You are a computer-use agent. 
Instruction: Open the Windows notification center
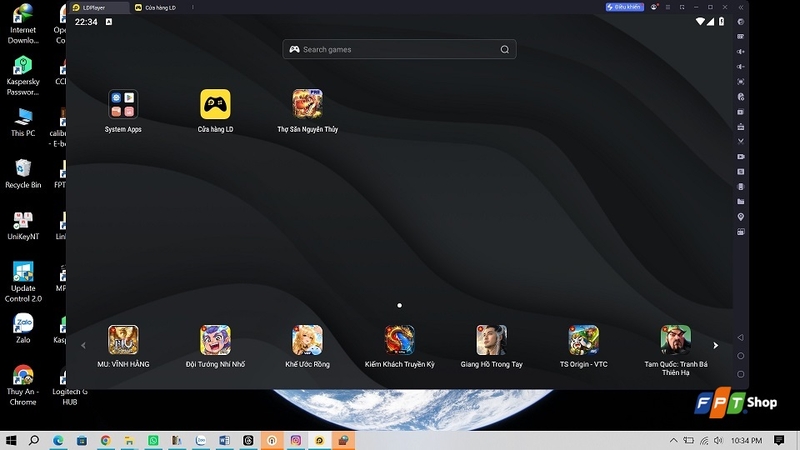click(x=779, y=440)
